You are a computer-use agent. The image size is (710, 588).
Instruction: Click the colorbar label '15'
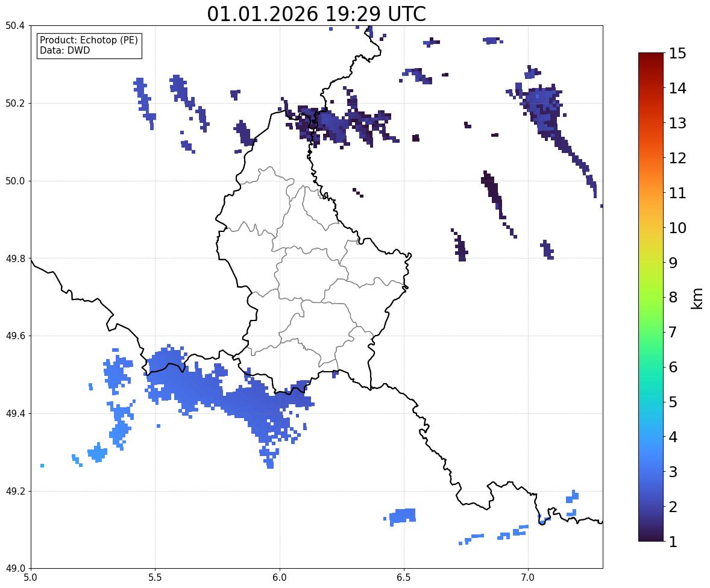(x=677, y=54)
